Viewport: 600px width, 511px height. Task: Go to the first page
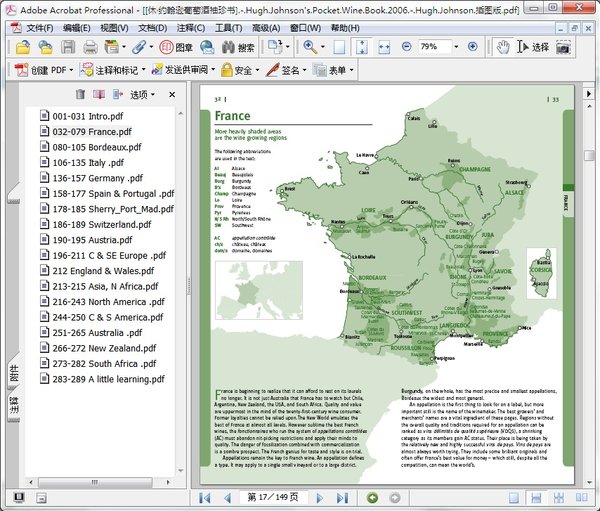pyautogui.click(x=206, y=498)
